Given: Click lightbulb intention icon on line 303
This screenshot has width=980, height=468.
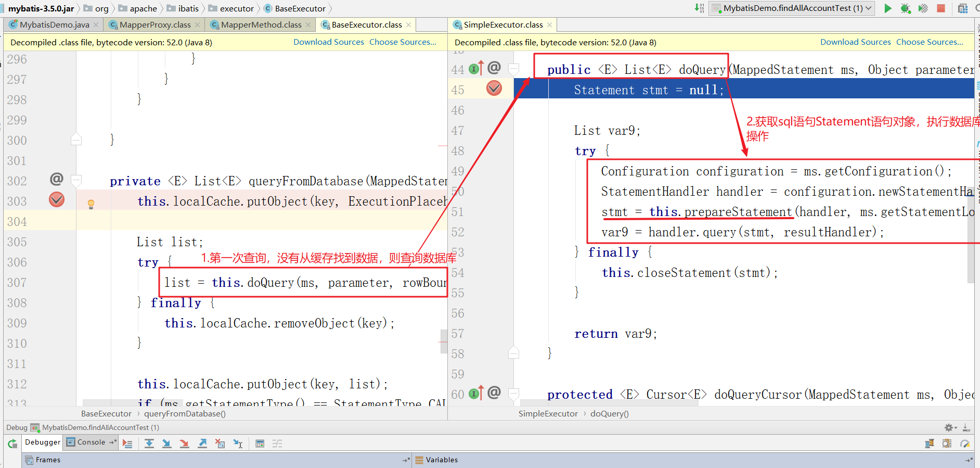Looking at the screenshot, I should click(91, 204).
